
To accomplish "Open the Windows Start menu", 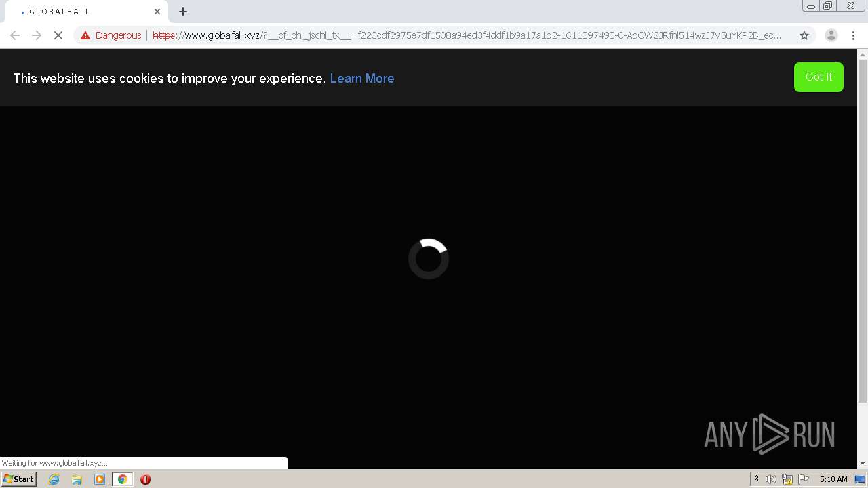I will (18, 479).
